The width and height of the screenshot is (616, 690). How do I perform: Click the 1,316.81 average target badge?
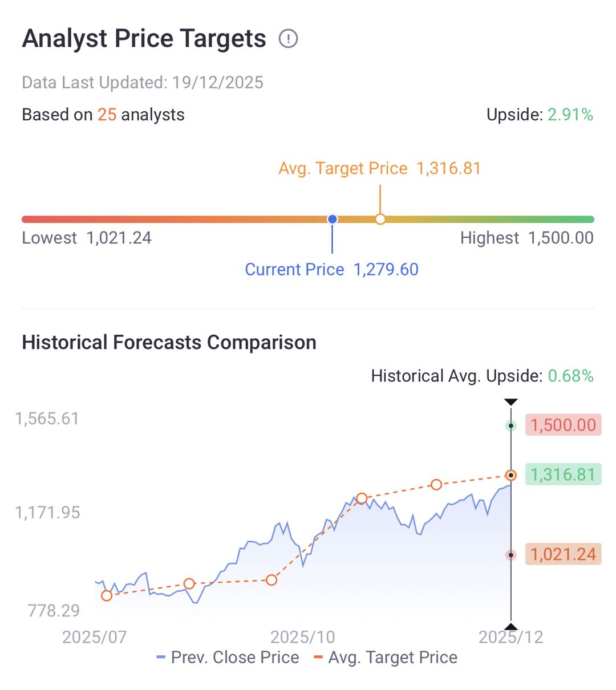point(563,474)
